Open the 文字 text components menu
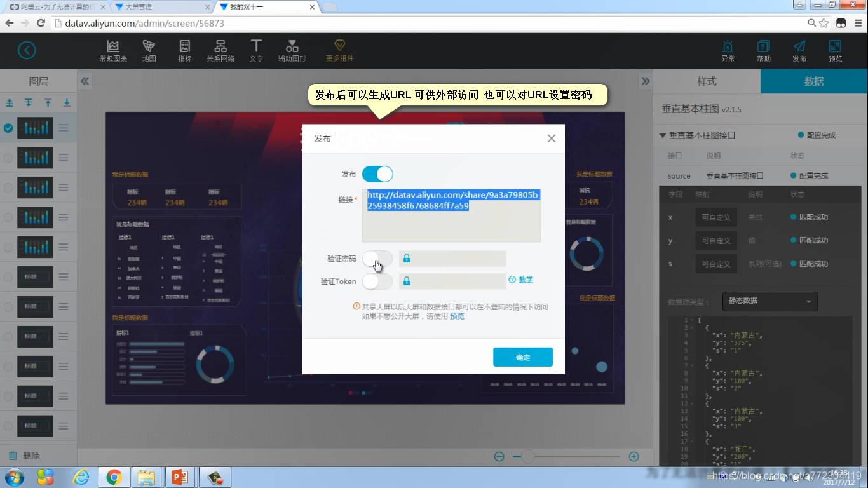The height and width of the screenshot is (488, 868). click(256, 51)
